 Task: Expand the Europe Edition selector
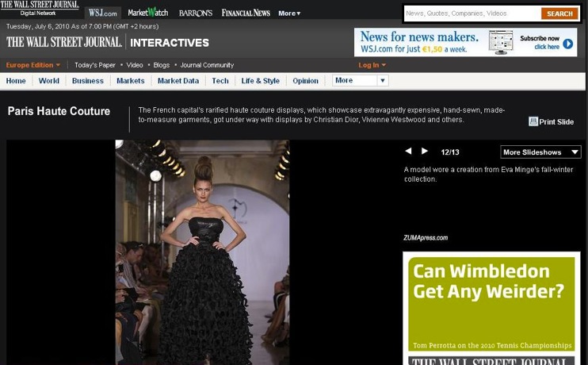point(33,65)
